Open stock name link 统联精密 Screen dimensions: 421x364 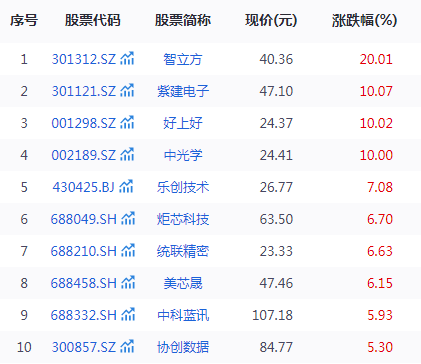click(x=183, y=251)
